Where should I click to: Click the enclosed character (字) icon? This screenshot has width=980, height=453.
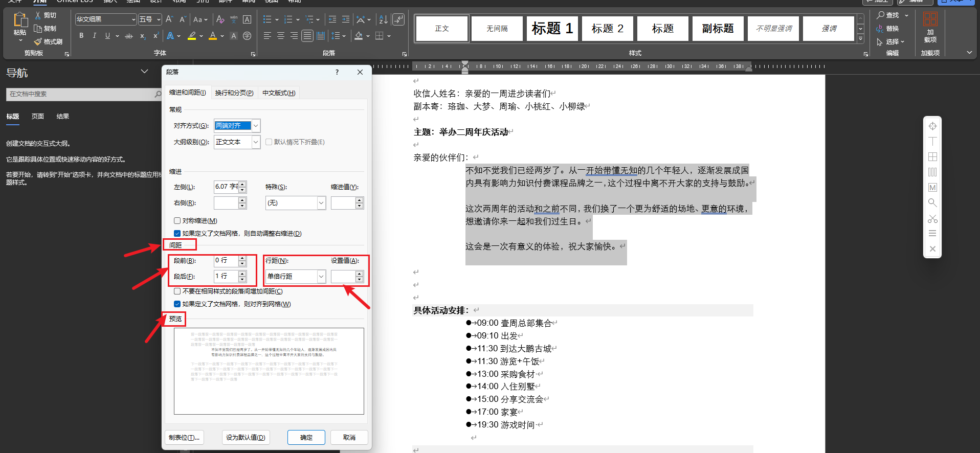[247, 36]
